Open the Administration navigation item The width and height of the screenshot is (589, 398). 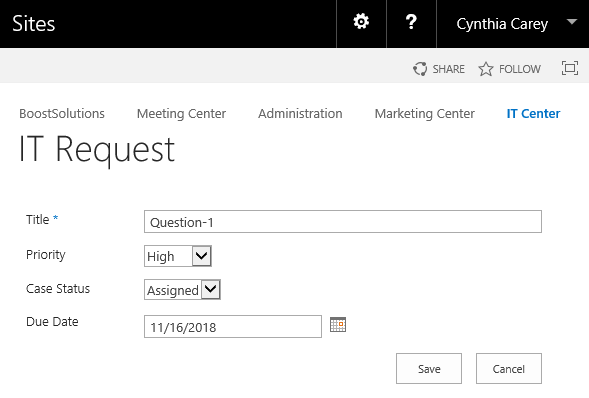click(300, 113)
